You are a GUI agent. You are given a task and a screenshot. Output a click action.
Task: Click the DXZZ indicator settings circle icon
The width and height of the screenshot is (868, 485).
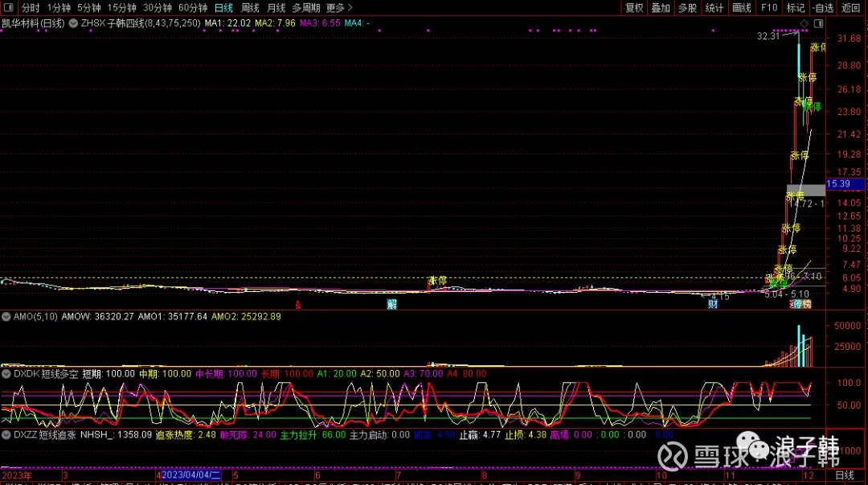point(7,434)
